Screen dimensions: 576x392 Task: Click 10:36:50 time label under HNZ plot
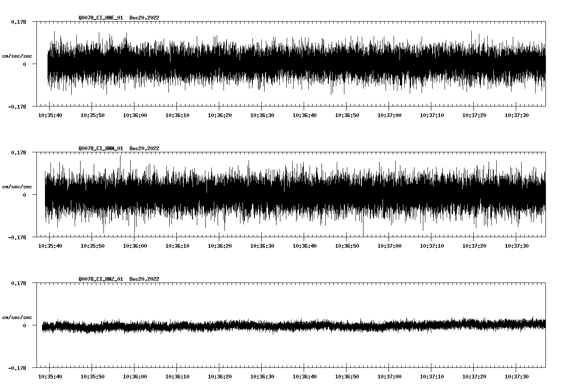coord(347,377)
